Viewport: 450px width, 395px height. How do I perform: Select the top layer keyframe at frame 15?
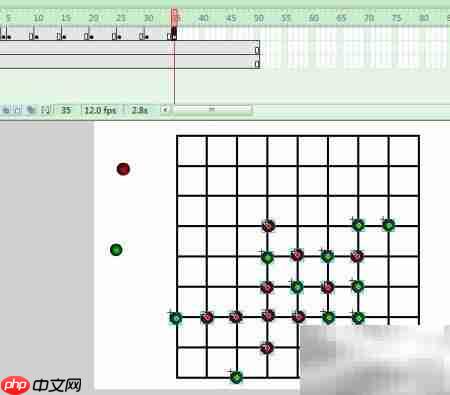[x=64, y=36]
